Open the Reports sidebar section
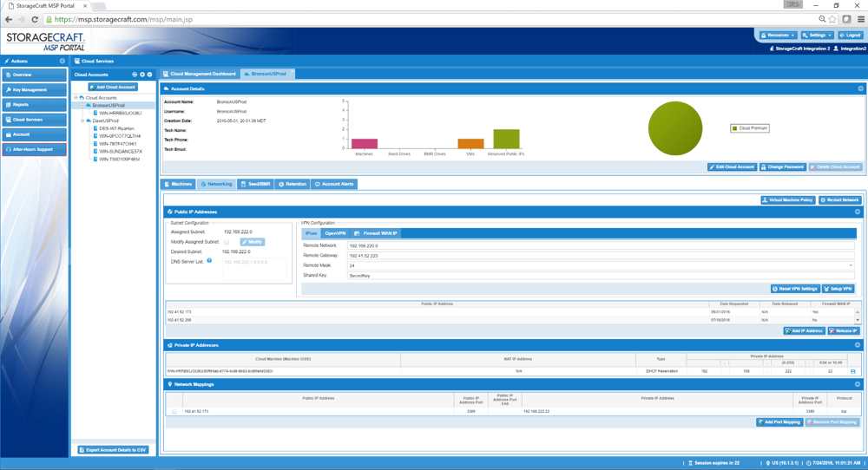 (35, 105)
